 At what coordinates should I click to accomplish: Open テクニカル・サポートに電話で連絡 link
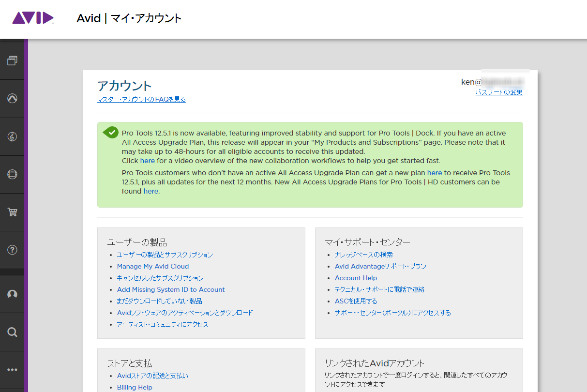point(379,289)
